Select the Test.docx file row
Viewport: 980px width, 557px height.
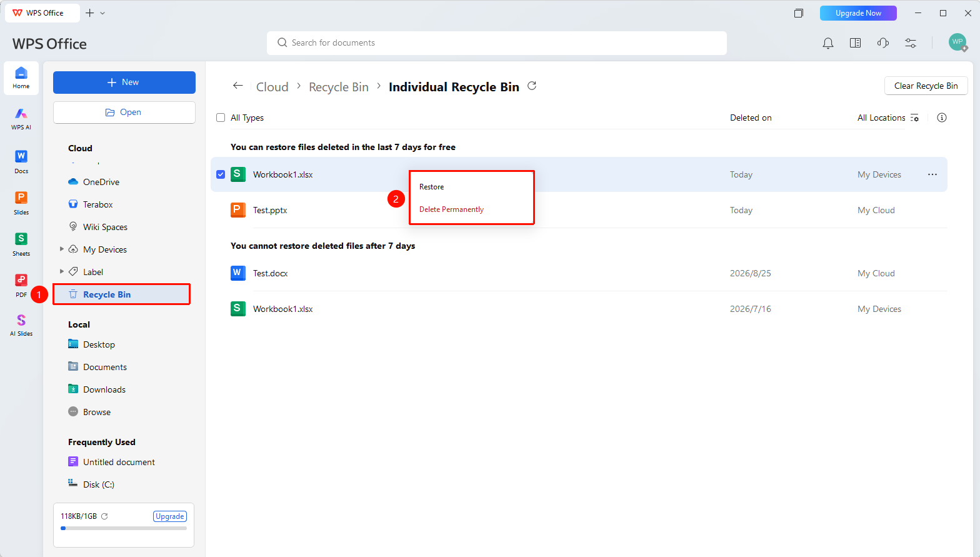[x=579, y=273]
